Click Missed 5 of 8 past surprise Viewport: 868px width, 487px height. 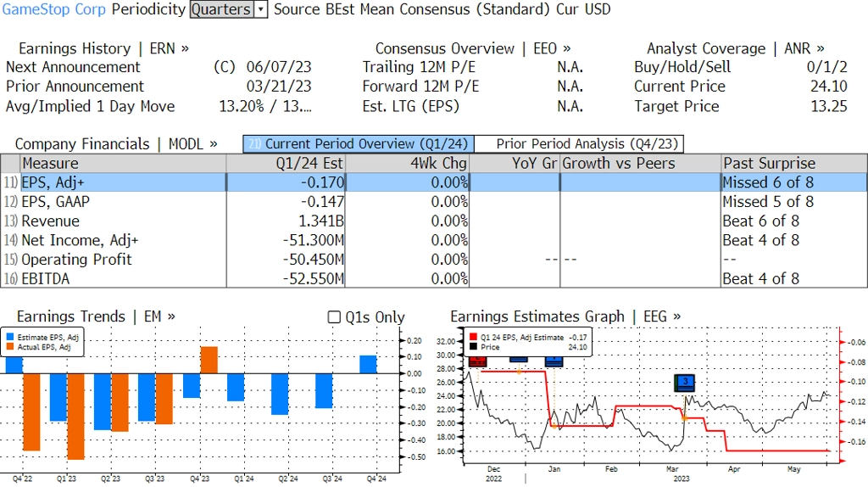coord(768,202)
